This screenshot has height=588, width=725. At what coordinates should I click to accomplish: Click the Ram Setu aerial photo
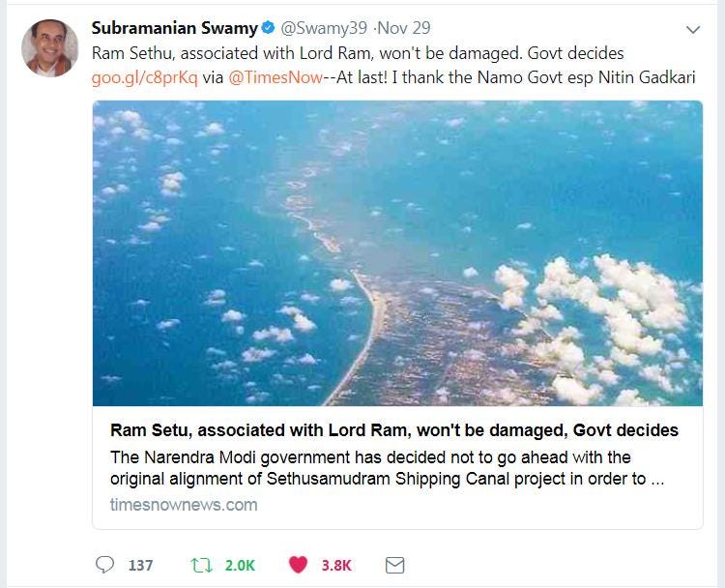[x=397, y=253]
